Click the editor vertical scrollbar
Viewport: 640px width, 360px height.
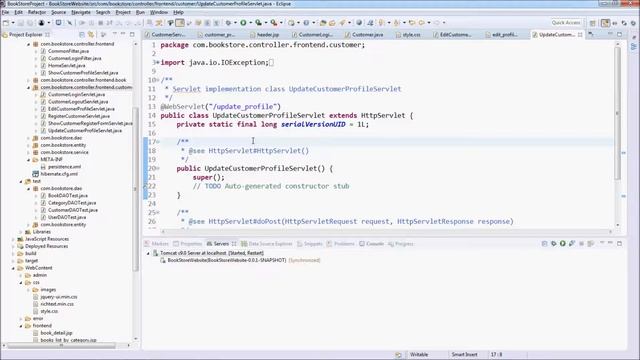pos(618,112)
